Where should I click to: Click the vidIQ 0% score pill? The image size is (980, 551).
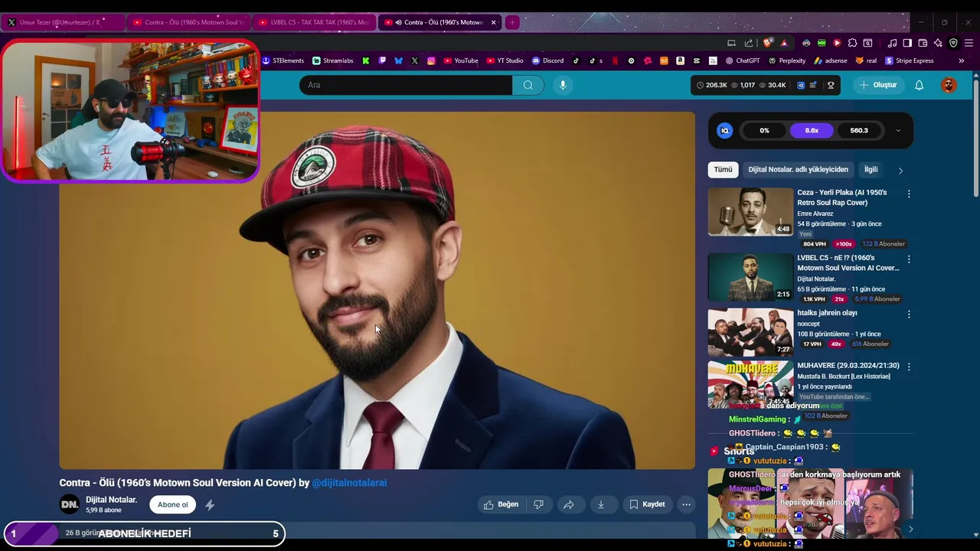pyautogui.click(x=764, y=131)
